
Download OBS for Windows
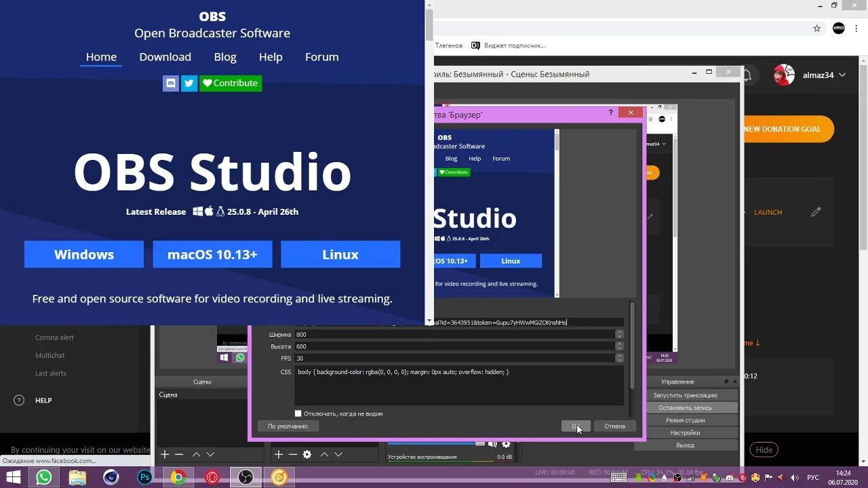coord(84,254)
